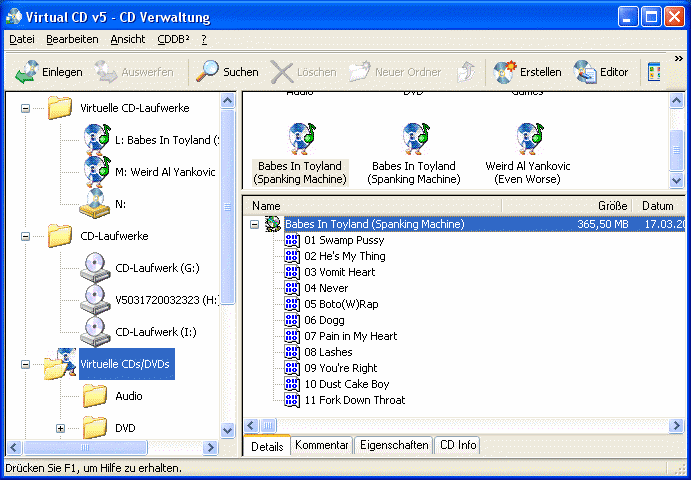Screen dimensions: 691x480
Task: Click the Erstellen create CD button
Action: 527,72
